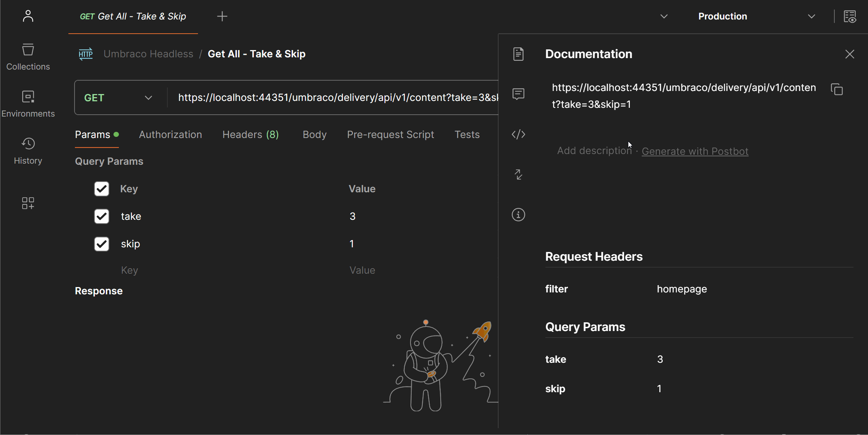
Task: Open the configure workspace sidebar icon
Action: [x=28, y=203]
